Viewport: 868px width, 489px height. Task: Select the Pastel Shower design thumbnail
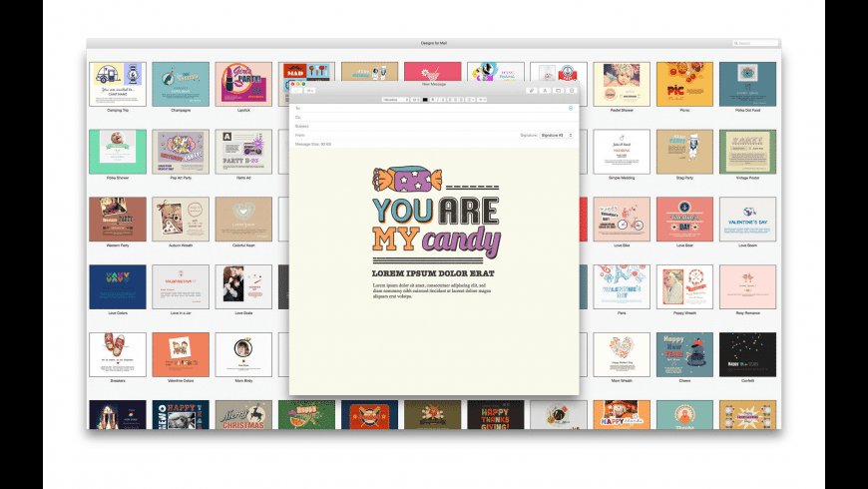coord(622,84)
